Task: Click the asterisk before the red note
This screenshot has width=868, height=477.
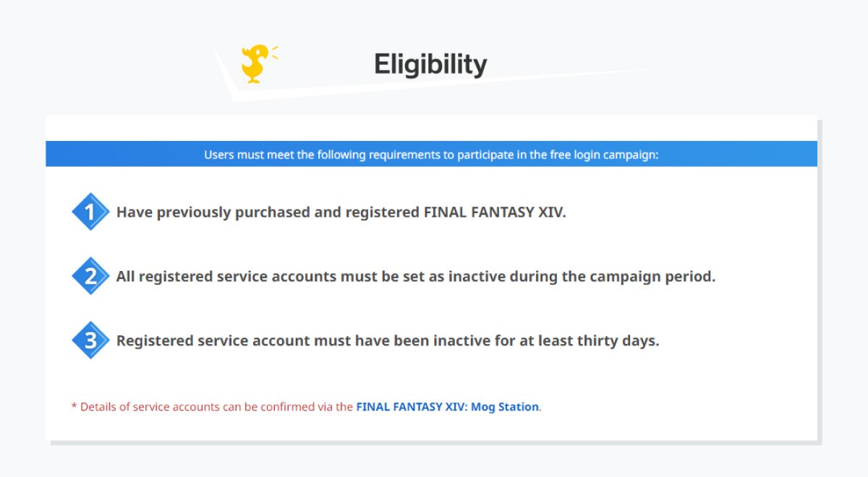Action: pos(74,406)
